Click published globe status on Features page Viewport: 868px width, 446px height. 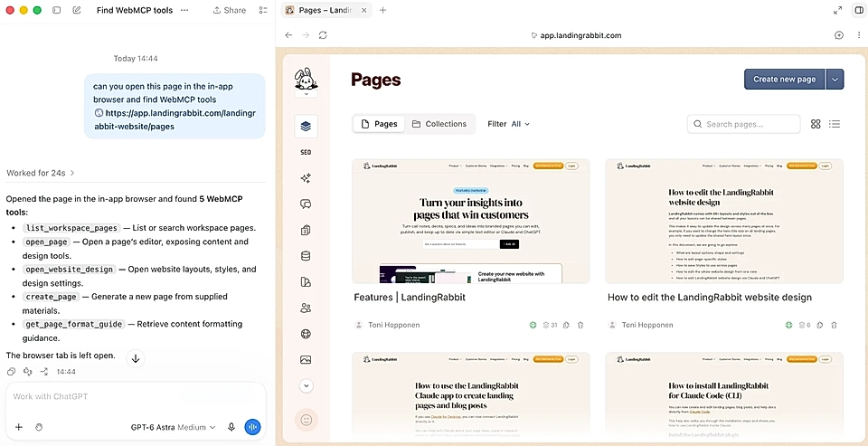[x=533, y=325]
